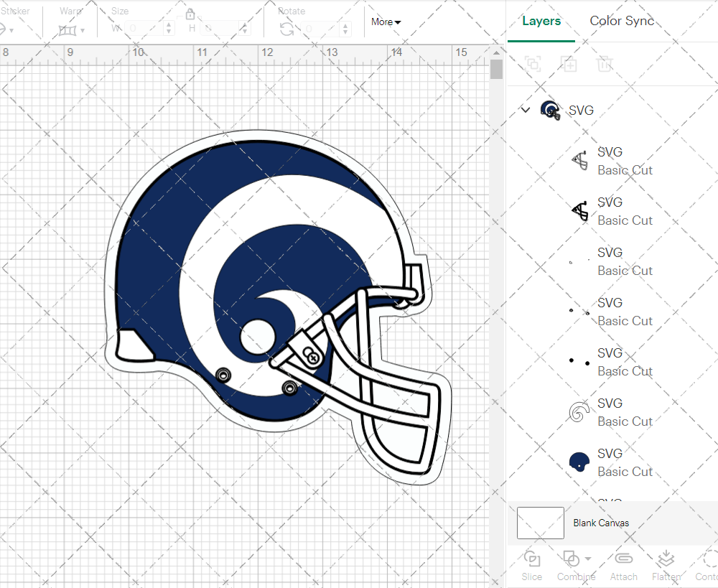The width and height of the screenshot is (718, 588).
Task: Click the Height stepper arrows
Action: click(244, 29)
